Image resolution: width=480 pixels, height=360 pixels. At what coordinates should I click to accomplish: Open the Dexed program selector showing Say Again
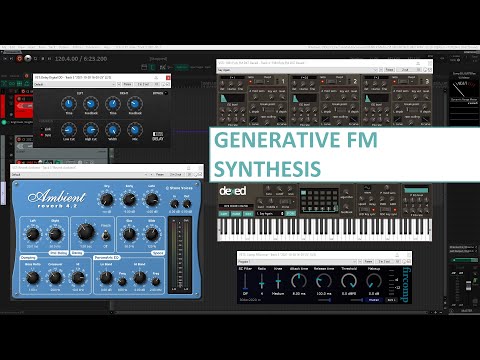tap(270, 214)
